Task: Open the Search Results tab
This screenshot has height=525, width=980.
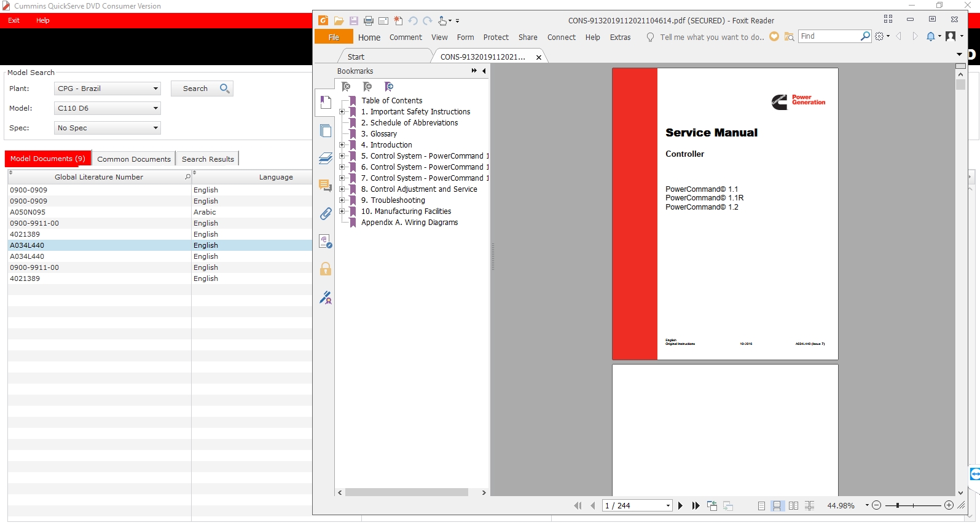Action: [208, 159]
